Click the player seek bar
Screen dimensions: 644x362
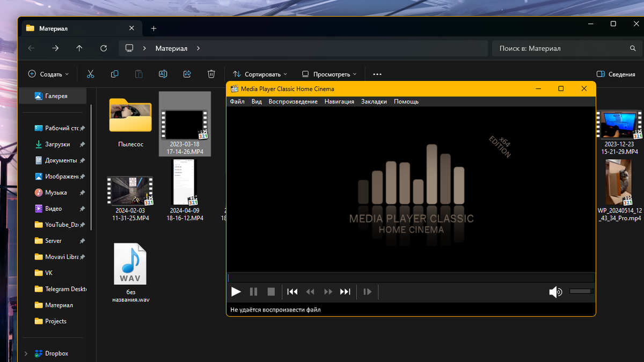[x=411, y=278]
